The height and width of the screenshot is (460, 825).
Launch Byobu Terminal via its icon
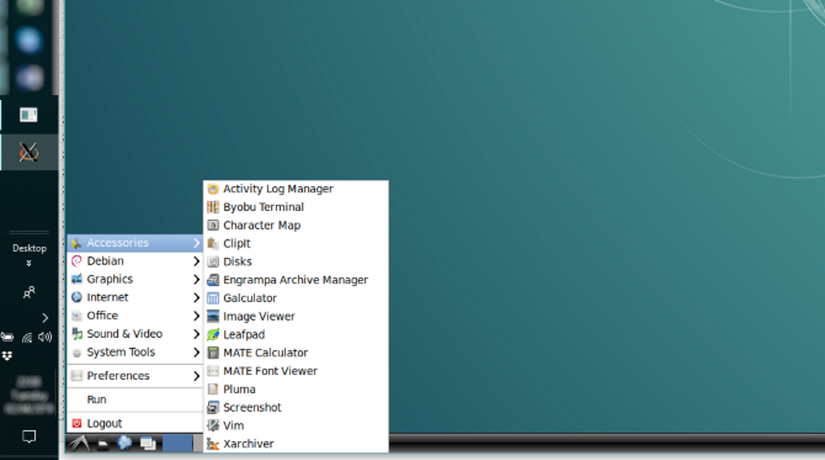[213, 207]
